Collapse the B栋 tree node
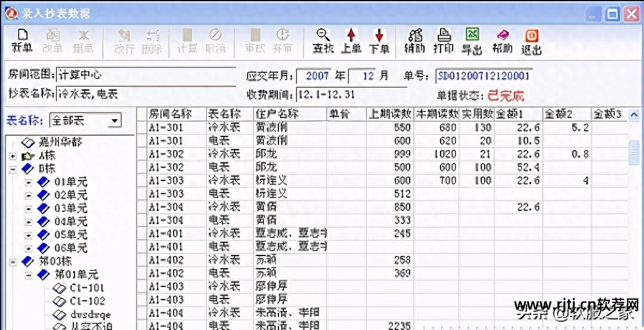Viewport: 644px width, 330px height. click(x=13, y=169)
